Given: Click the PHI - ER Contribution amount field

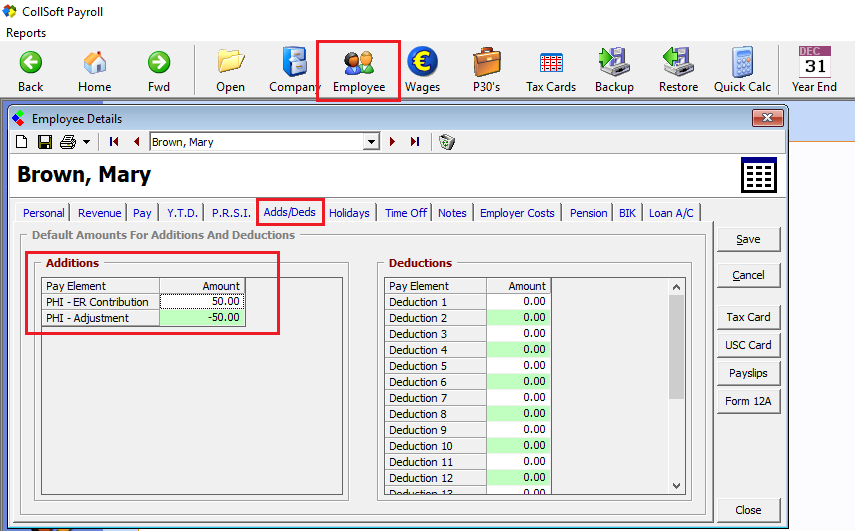Looking at the screenshot, I should point(202,302).
